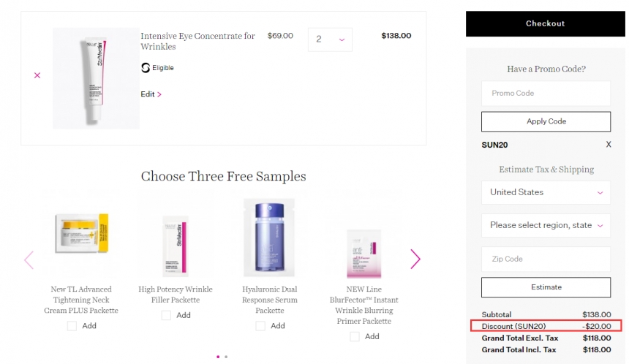Image resolution: width=629 pixels, height=364 pixels.
Task: Show previous free samples
Action: tap(29, 259)
